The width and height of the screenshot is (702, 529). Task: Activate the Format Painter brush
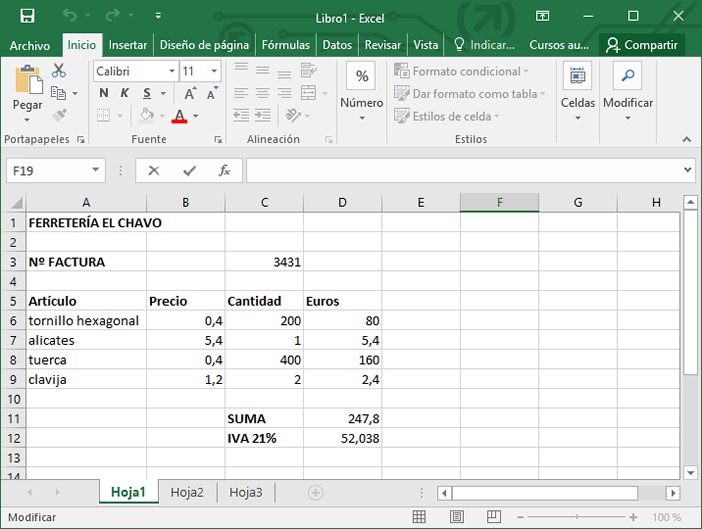[x=59, y=115]
